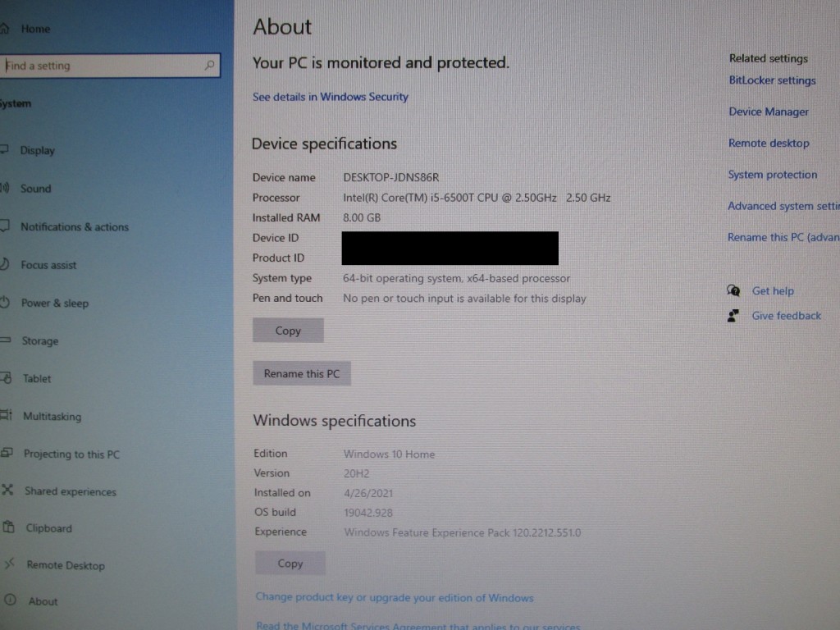Open See details in Windows Security link
This screenshot has width=840, height=630.
(330, 97)
